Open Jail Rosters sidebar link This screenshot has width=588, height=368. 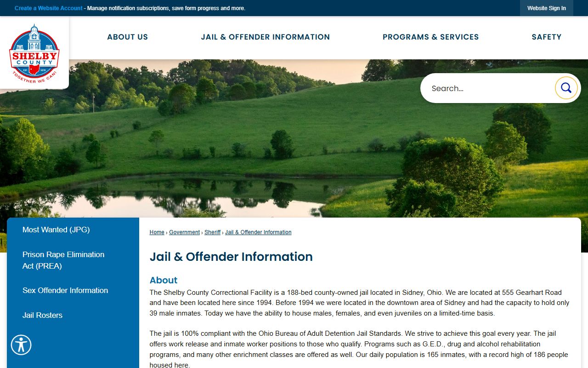coord(42,315)
